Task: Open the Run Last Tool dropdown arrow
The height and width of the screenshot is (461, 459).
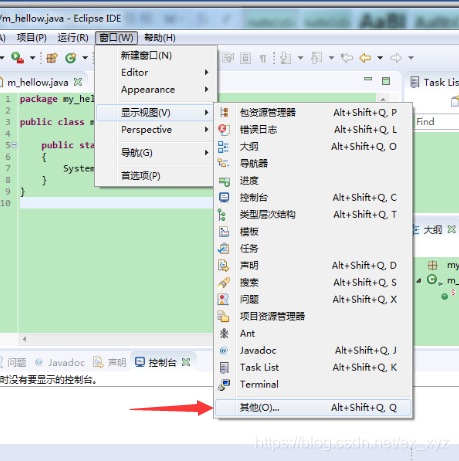Action: click(x=32, y=58)
